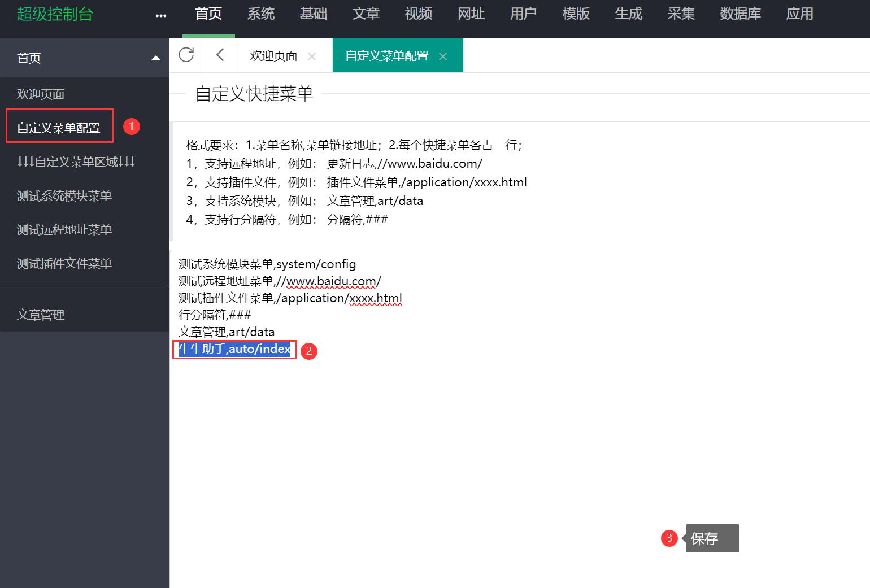Click the 超级控制台 logo title

(x=55, y=14)
